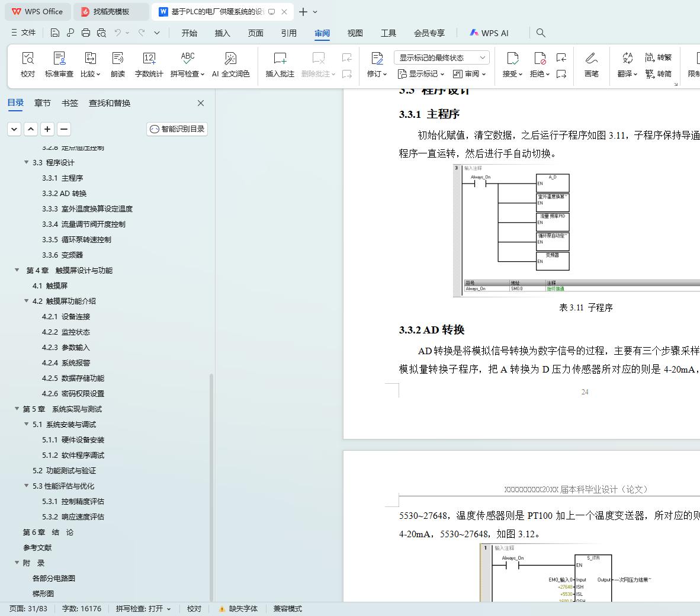Toggle 修订 track changes
The image size is (700, 616).
pos(377,65)
